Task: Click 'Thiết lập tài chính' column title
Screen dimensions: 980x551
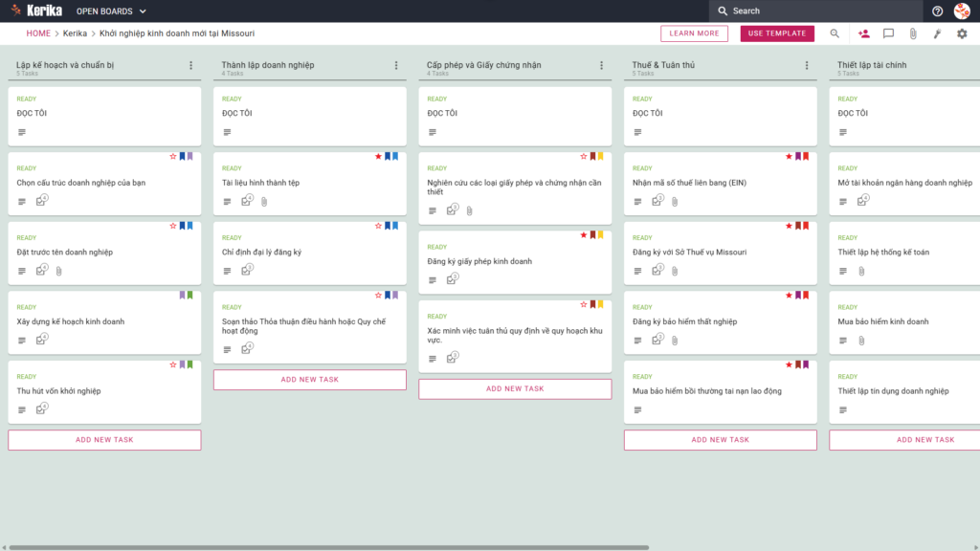Action: [x=872, y=65]
